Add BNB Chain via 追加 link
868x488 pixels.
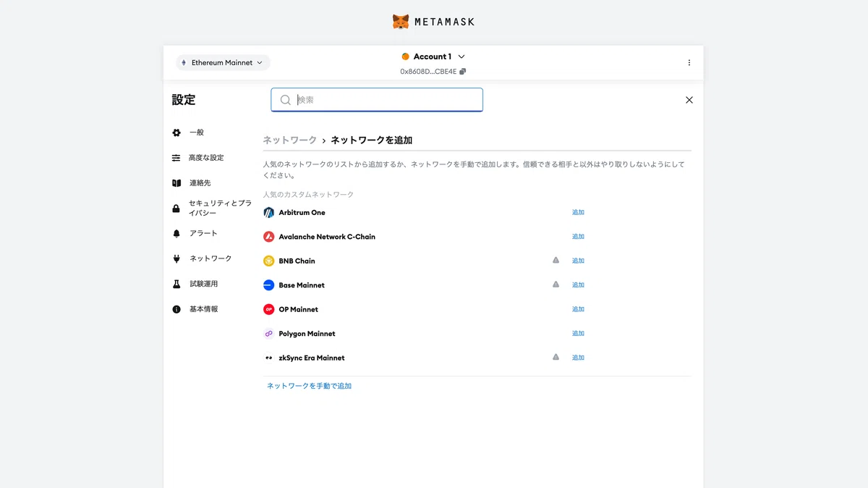(578, 261)
